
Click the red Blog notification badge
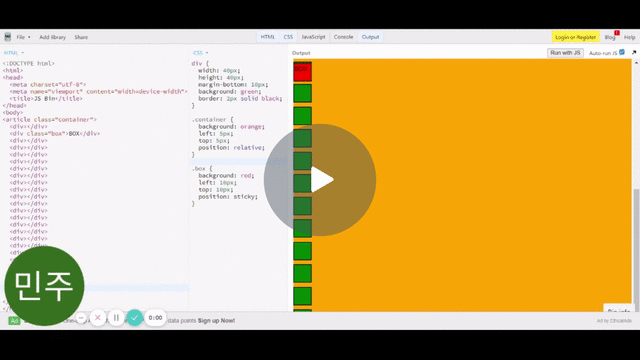pyautogui.click(x=617, y=33)
